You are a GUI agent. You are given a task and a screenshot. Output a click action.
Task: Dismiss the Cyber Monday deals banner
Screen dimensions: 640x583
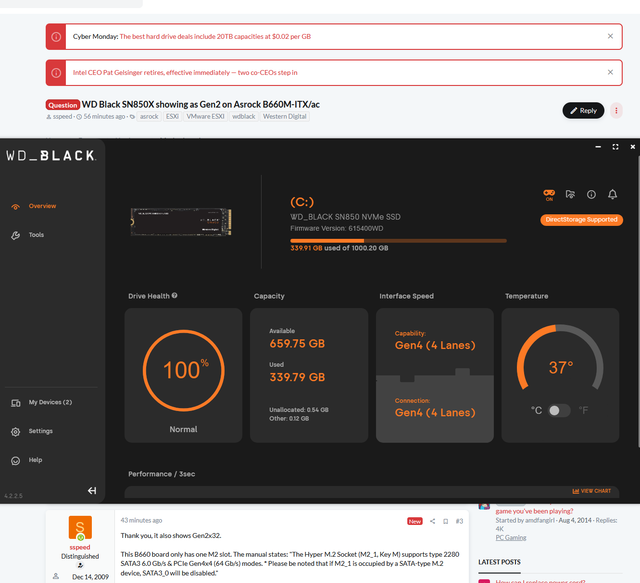[610, 36]
